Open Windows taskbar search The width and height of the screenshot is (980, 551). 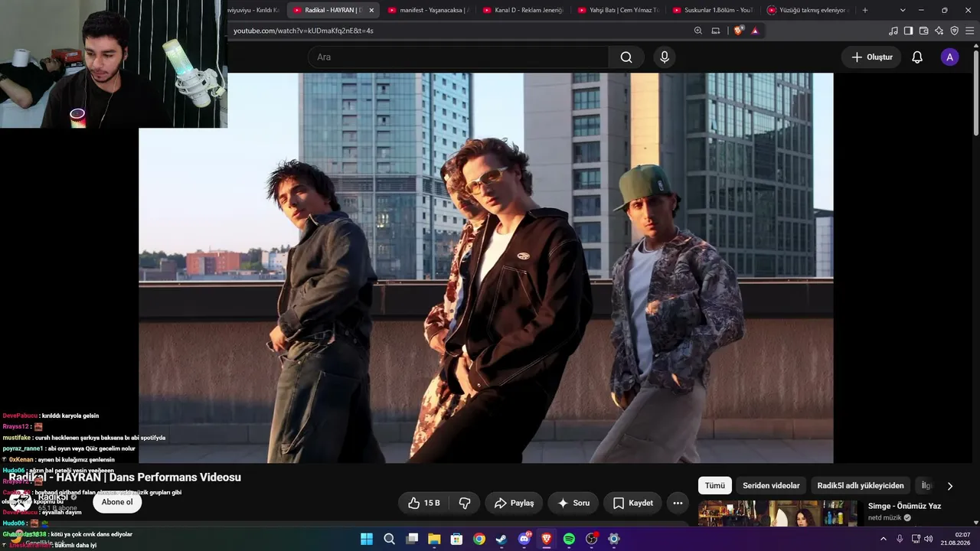[x=389, y=539]
